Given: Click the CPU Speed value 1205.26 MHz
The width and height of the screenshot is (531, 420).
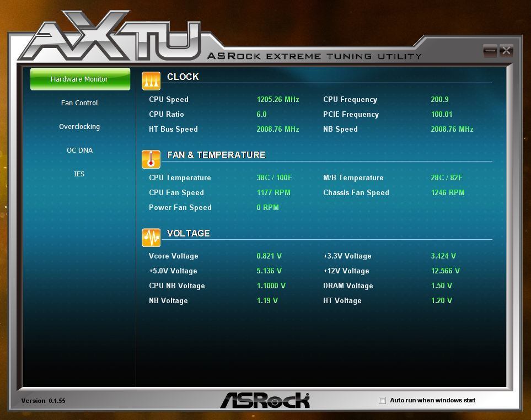Looking at the screenshot, I should (278, 100).
